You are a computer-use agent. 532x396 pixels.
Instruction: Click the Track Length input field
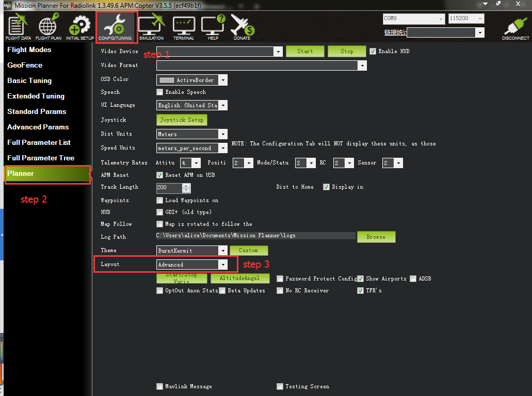coord(169,188)
